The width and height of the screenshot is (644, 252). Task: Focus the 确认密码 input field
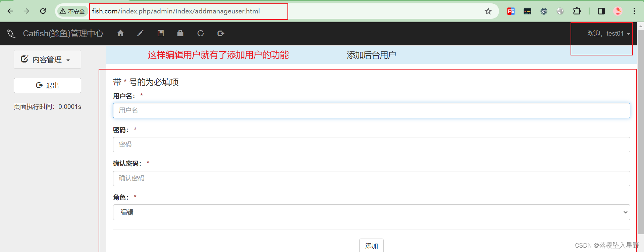[x=371, y=178]
